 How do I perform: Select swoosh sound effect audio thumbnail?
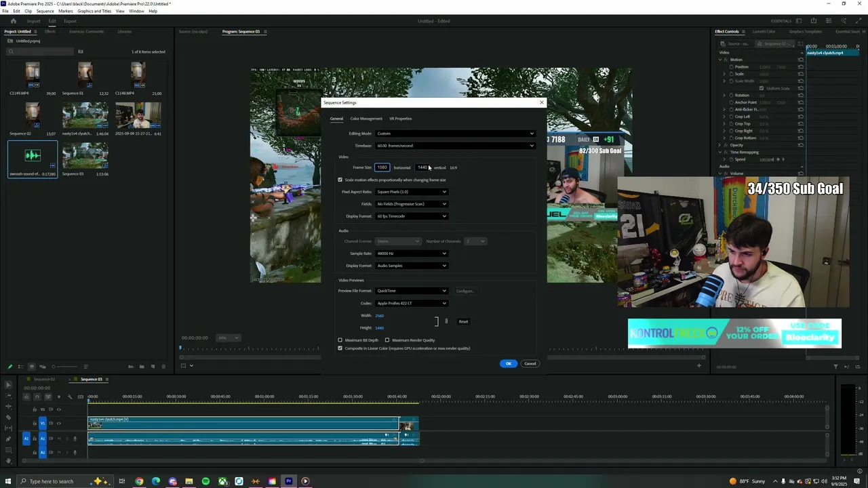[x=33, y=156]
